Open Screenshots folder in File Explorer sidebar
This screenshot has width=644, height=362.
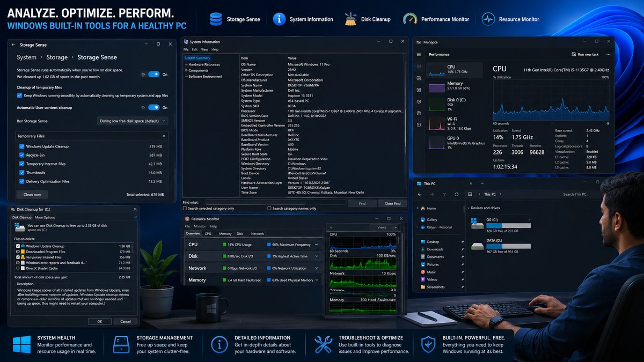[433, 287]
